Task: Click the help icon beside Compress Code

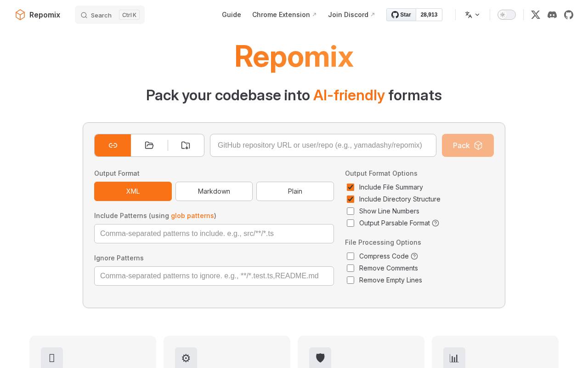Action: click(414, 256)
